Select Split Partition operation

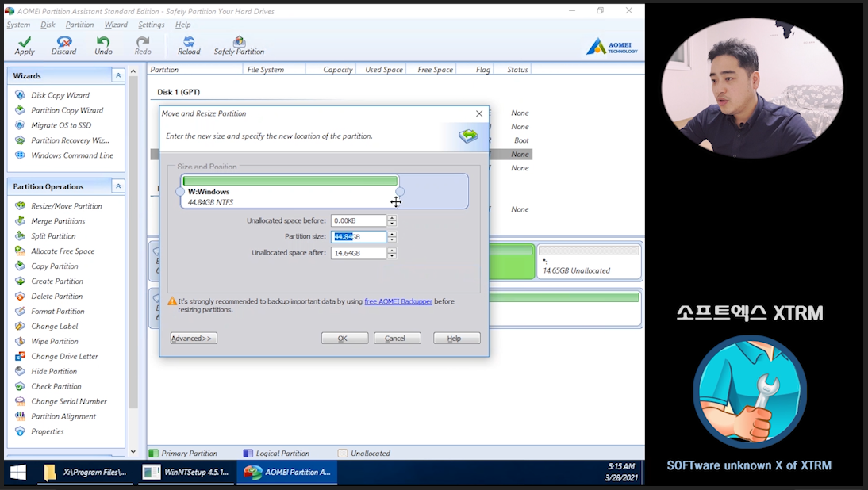click(53, 235)
